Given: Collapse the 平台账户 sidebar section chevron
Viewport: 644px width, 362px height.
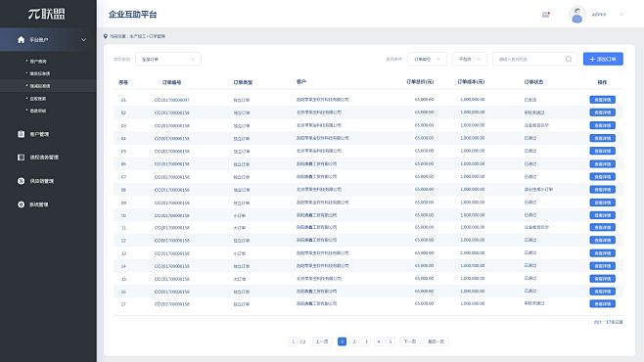Looking at the screenshot, I should coord(84,40).
